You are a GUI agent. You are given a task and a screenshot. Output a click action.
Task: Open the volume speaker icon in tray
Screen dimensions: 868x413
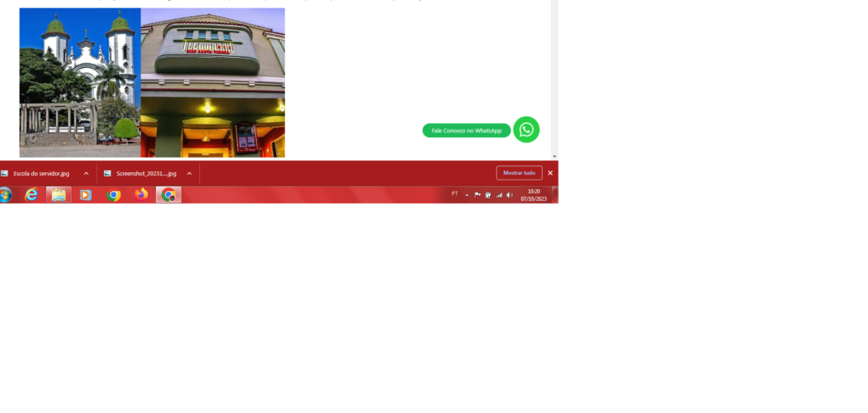click(x=509, y=195)
